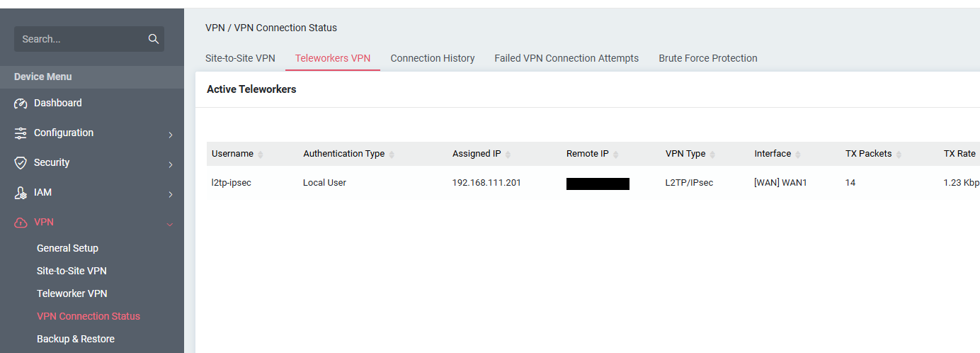The width and height of the screenshot is (980, 353).
Task: Open the Connection History tab
Action: 432,58
